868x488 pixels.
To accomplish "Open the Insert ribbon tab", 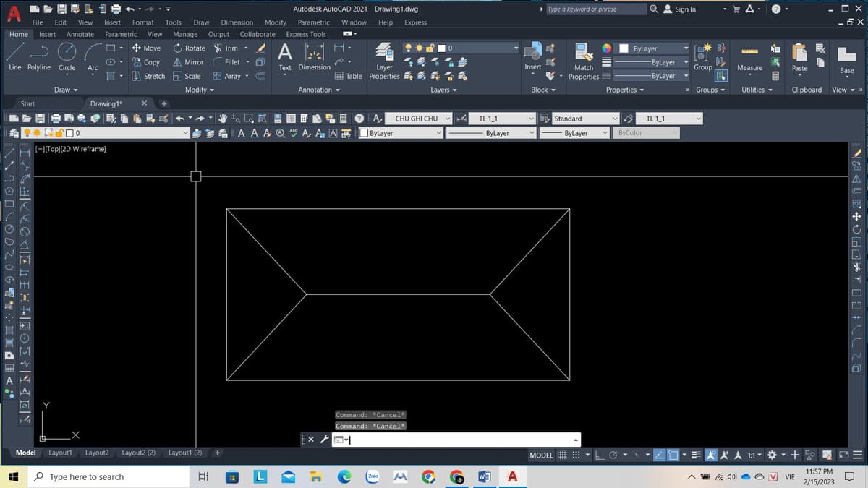I will (x=47, y=34).
